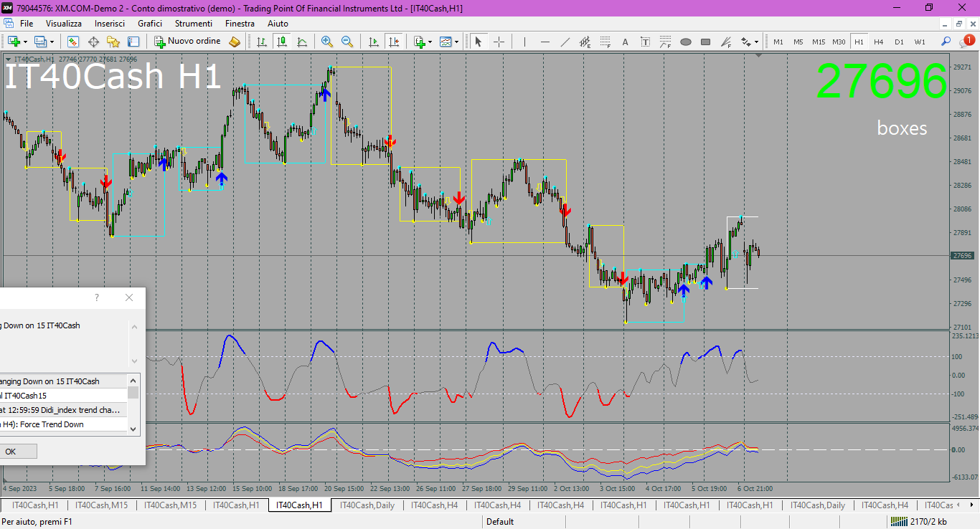Open Market Watch panel icon
Viewport: 980px width, 529px height.
coord(73,42)
